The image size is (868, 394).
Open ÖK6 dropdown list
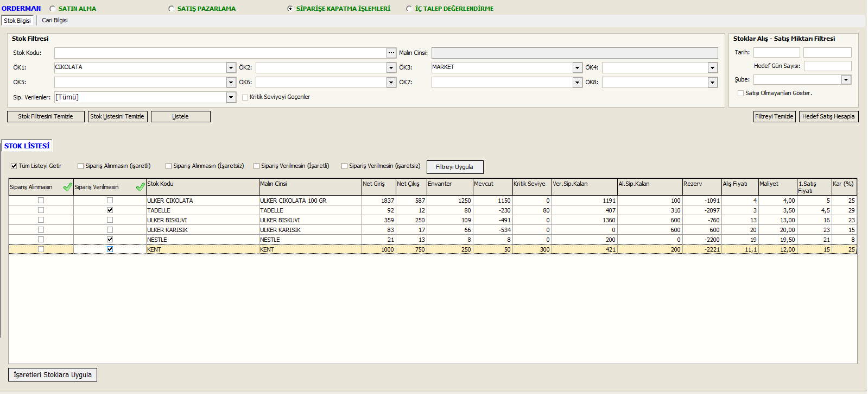391,82
